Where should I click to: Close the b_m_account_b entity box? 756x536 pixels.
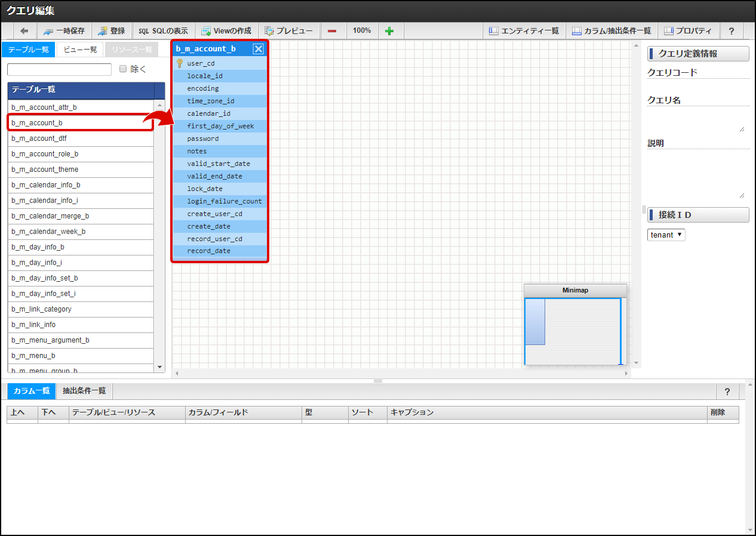(258, 49)
